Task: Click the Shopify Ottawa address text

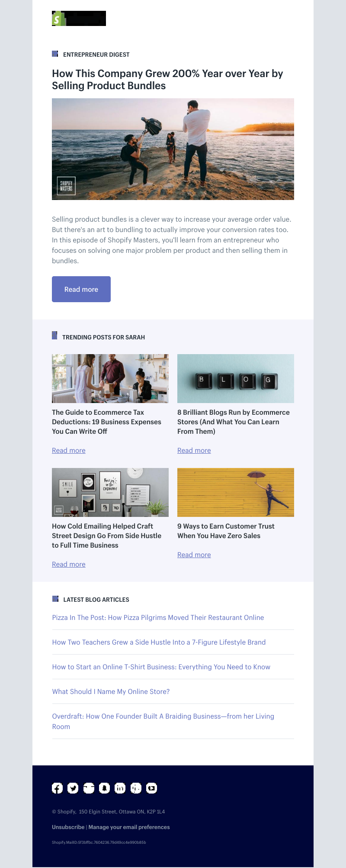Action: (109, 812)
